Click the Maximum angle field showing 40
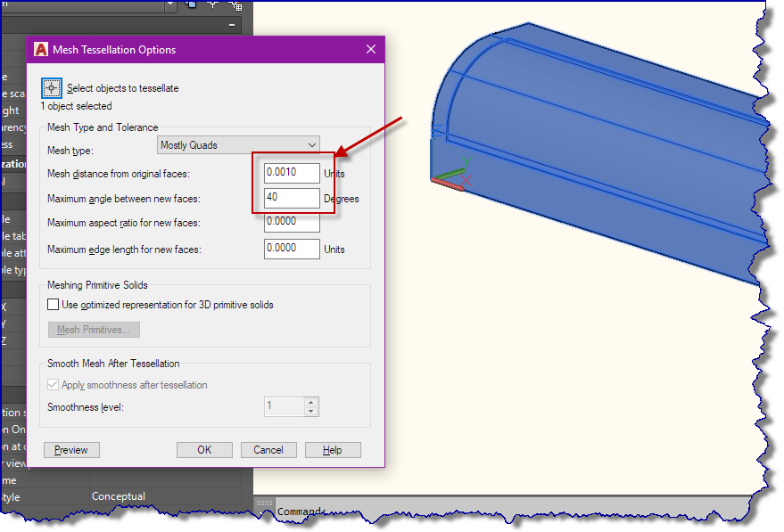 tap(291, 198)
